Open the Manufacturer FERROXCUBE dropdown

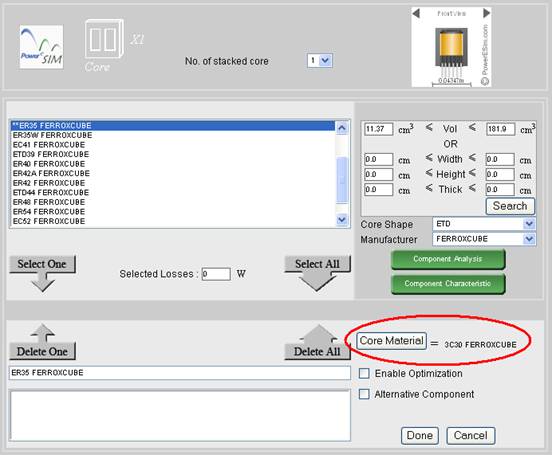click(x=484, y=239)
